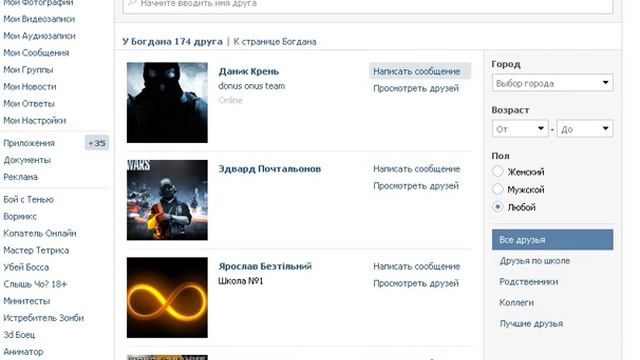Launch Убей Босса app link
640x360 pixels.
coord(26,267)
